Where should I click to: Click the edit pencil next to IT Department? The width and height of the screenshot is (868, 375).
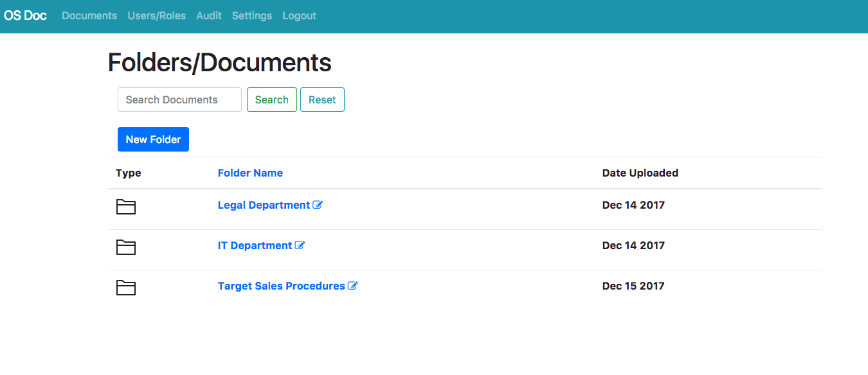[x=300, y=245]
